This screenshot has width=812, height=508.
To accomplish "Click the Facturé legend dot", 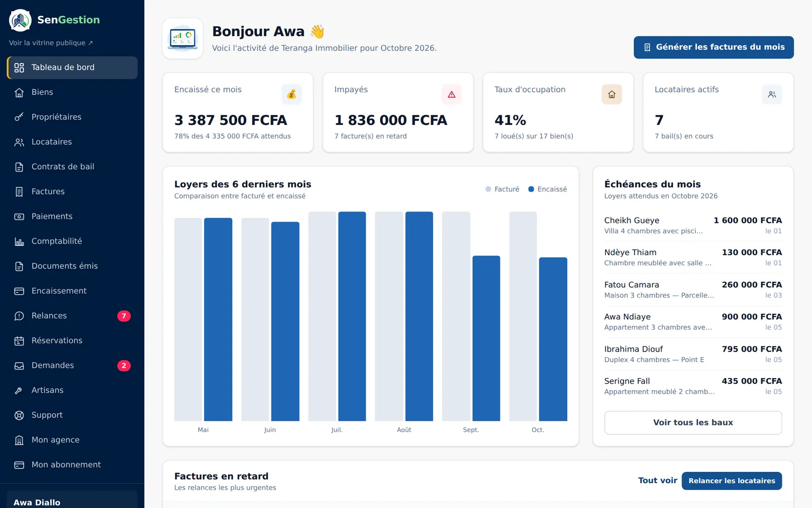I will 488,189.
